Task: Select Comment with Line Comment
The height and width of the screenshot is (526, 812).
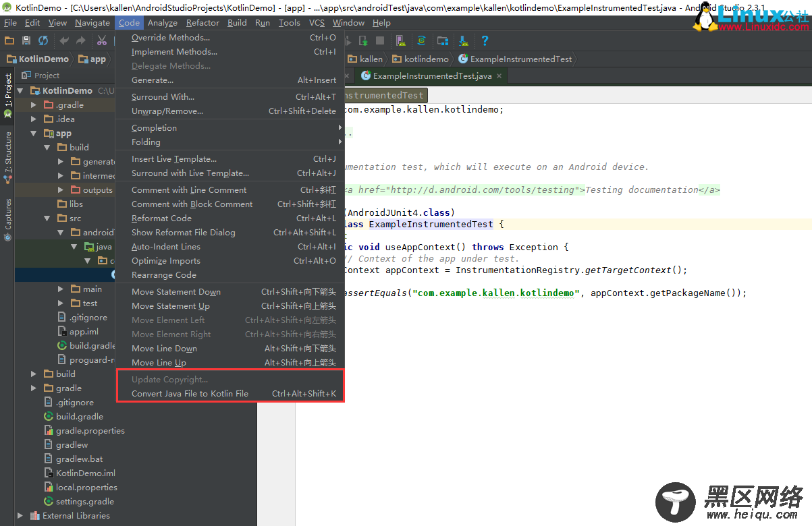Action: pos(229,190)
